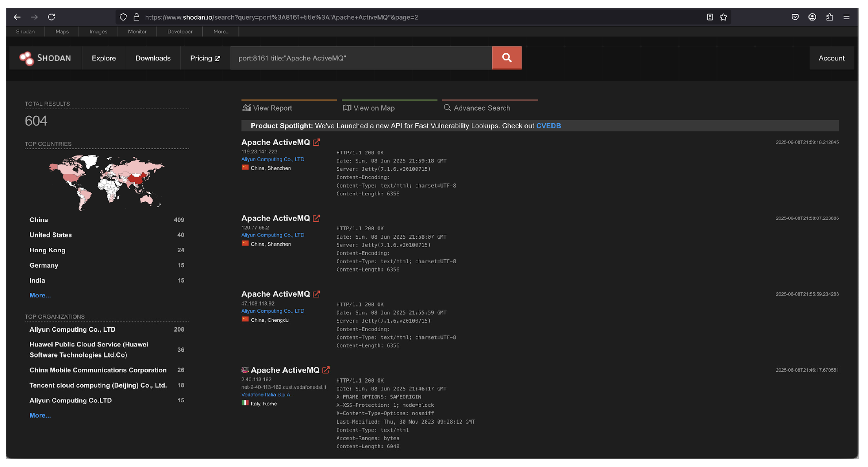The image size is (868, 467).
Task: Toggle reader view icon in address bar
Action: 710,17
